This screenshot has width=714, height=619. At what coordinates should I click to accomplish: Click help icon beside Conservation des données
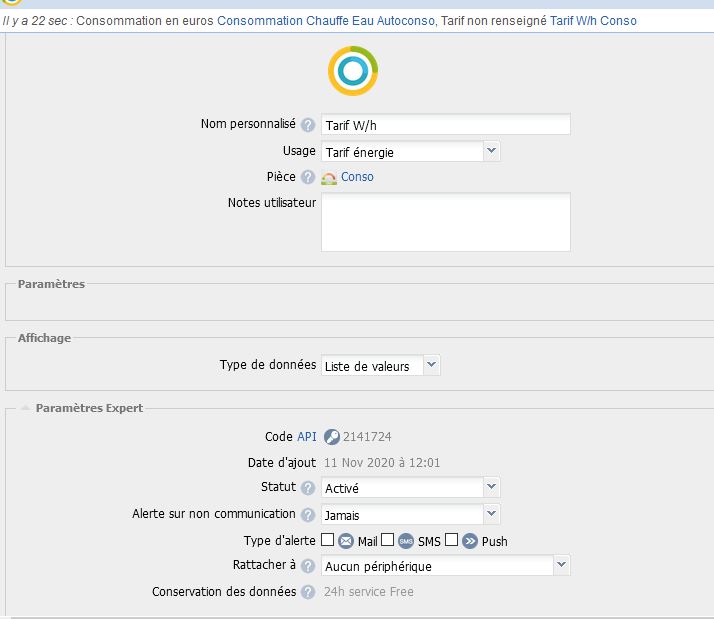point(308,592)
